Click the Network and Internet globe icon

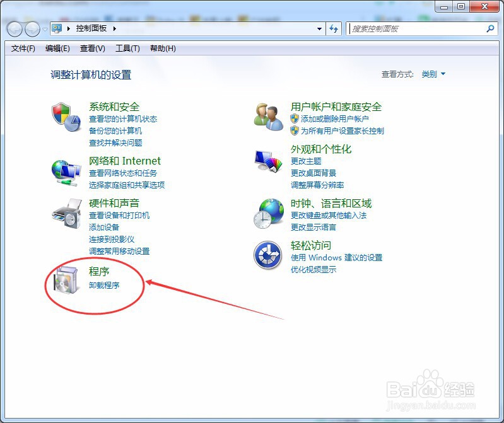66,173
